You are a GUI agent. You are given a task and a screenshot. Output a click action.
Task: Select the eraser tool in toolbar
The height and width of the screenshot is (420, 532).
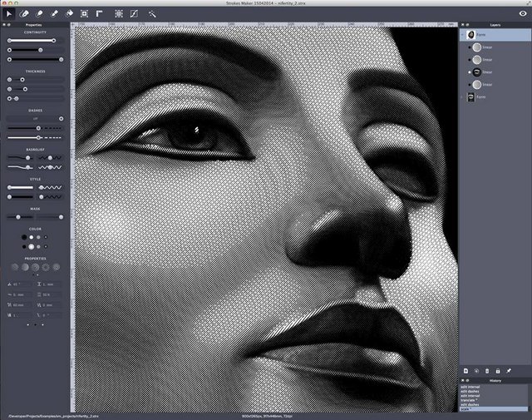coord(69,13)
